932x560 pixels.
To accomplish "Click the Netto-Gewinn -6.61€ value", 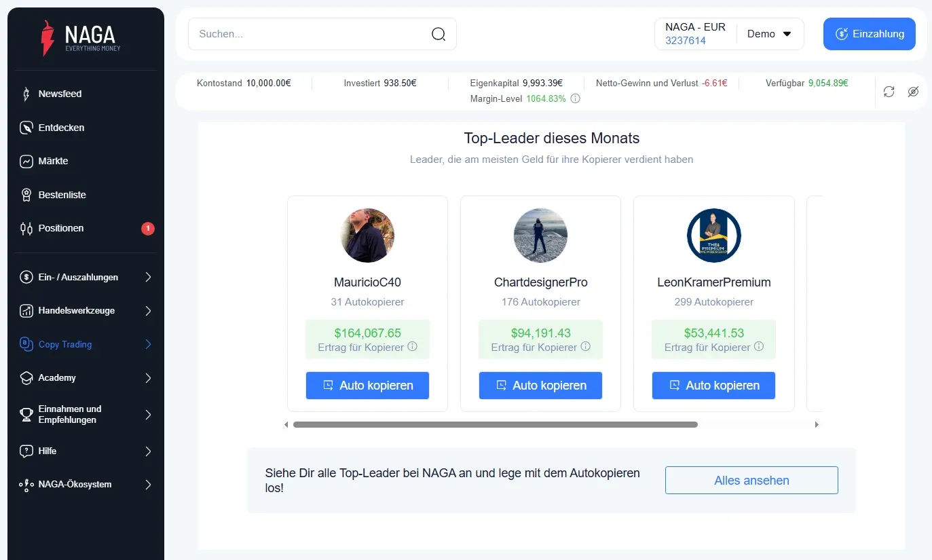I will [x=715, y=83].
